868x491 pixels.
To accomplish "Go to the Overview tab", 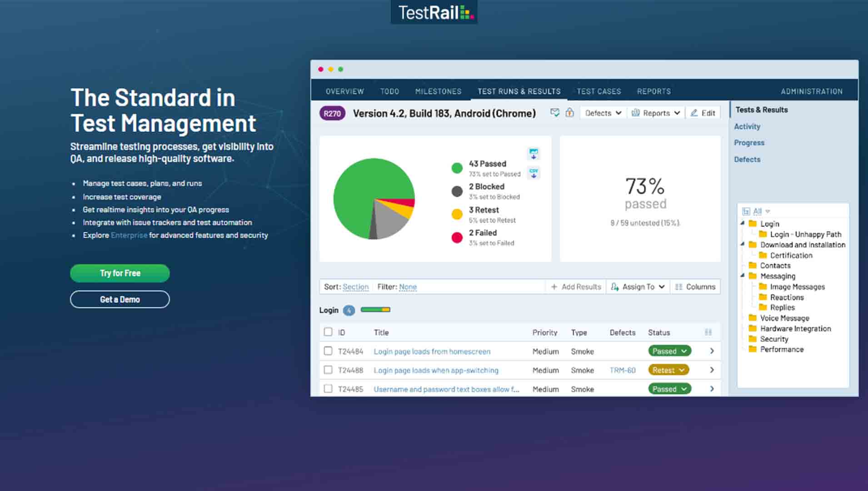I will click(x=344, y=91).
